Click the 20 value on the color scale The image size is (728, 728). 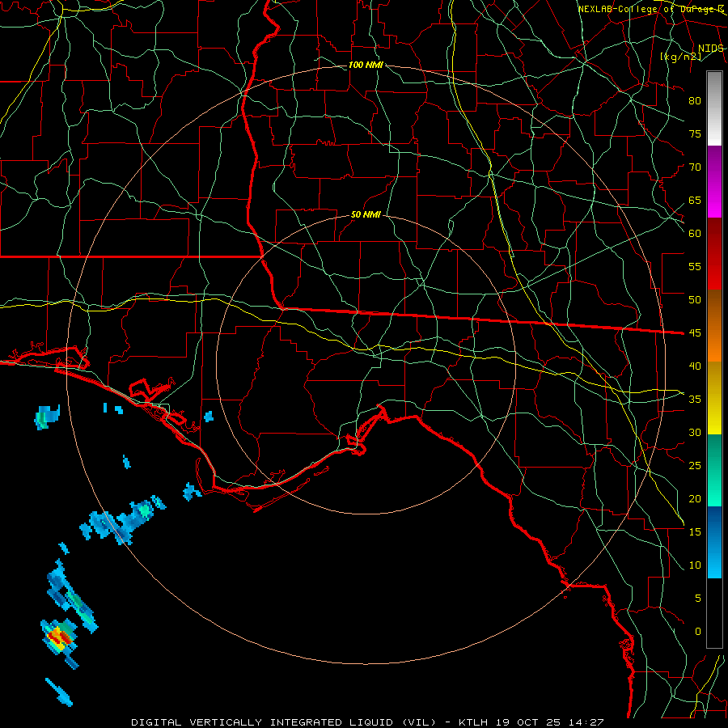[x=695, y=498]
